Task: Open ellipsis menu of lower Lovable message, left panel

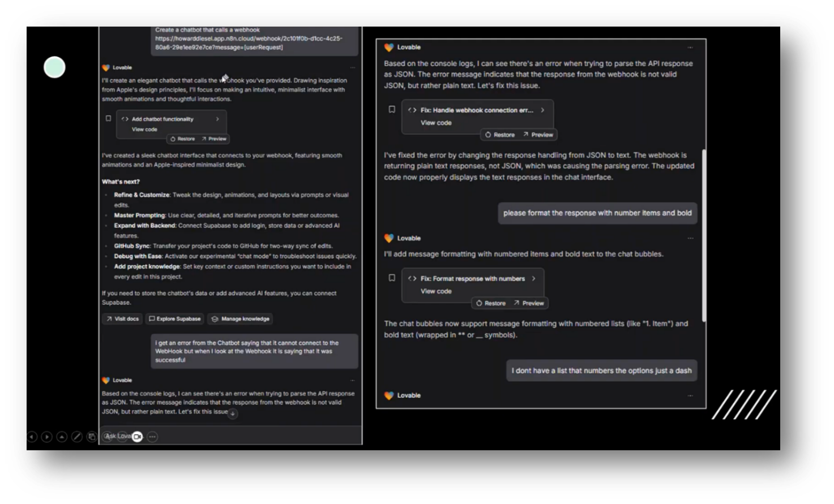Action: [353, 380]
